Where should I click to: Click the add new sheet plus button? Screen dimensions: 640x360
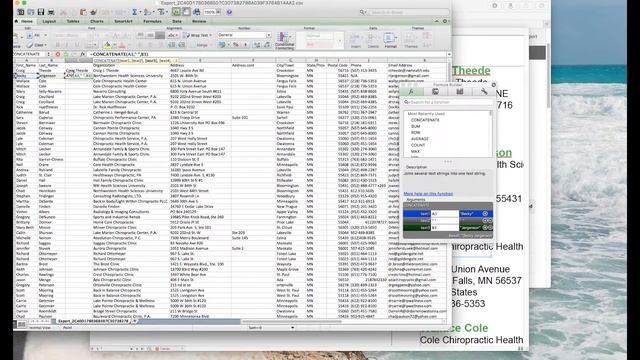135,321
